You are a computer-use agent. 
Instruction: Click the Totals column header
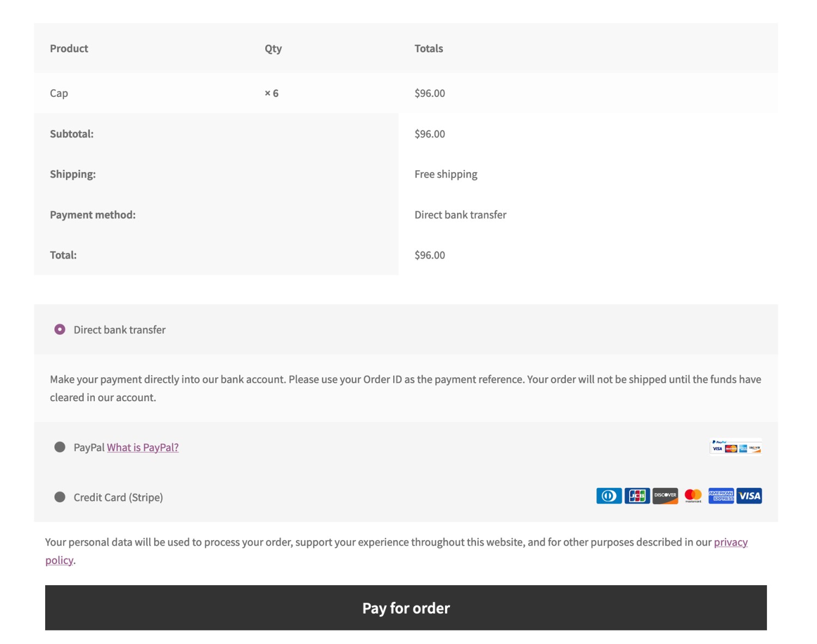pos(429,48)
